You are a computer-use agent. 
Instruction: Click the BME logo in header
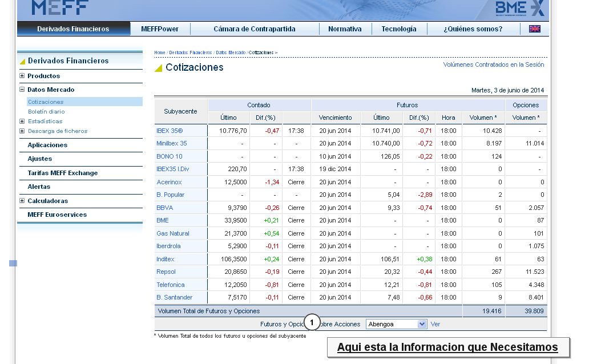520,8
